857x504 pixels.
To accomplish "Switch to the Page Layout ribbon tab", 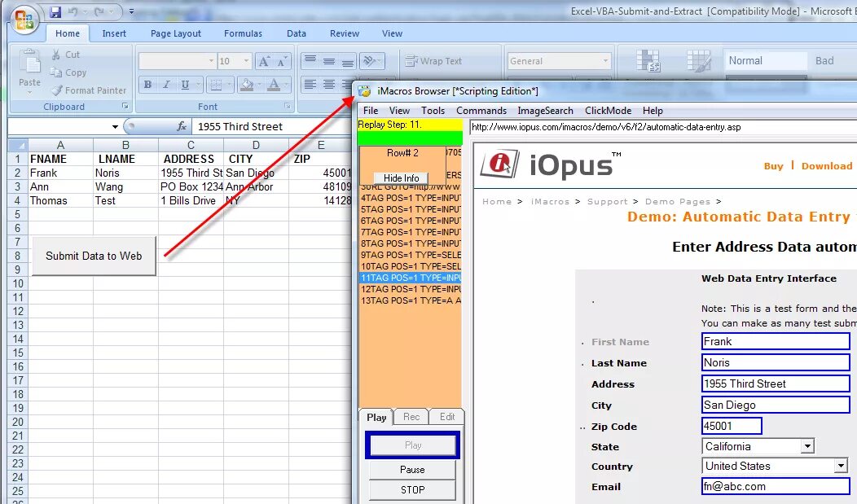I will pos(175,34).
